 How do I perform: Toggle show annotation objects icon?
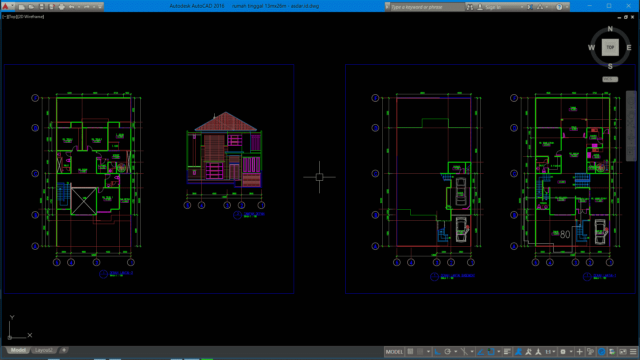519,352
